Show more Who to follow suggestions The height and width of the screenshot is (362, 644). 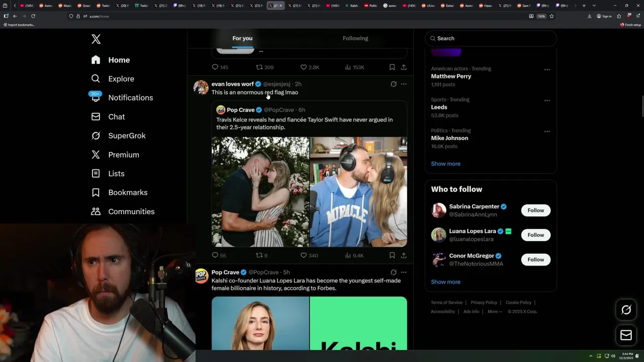point(446,282)
